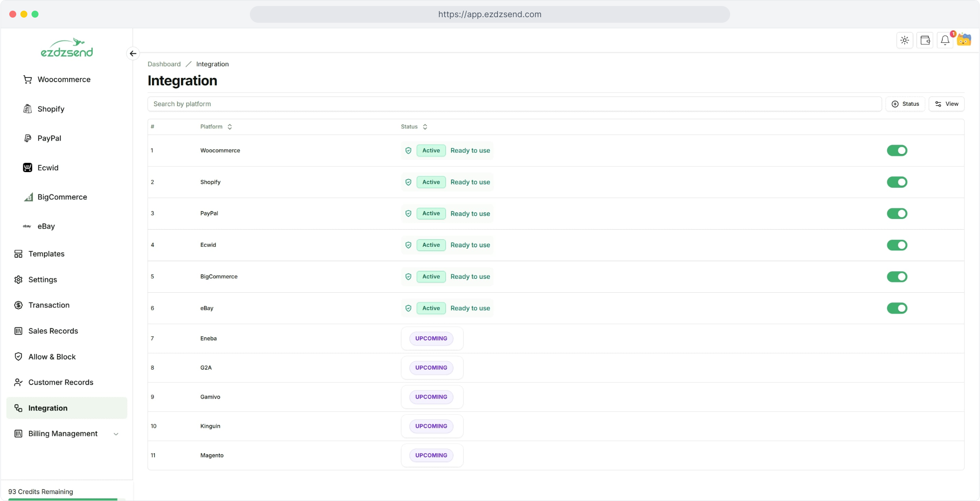Image resolution: width=980 pixels, height=501 pixels.
Task: Go to Allow & Block menu item
Action: tap(52, 357)
